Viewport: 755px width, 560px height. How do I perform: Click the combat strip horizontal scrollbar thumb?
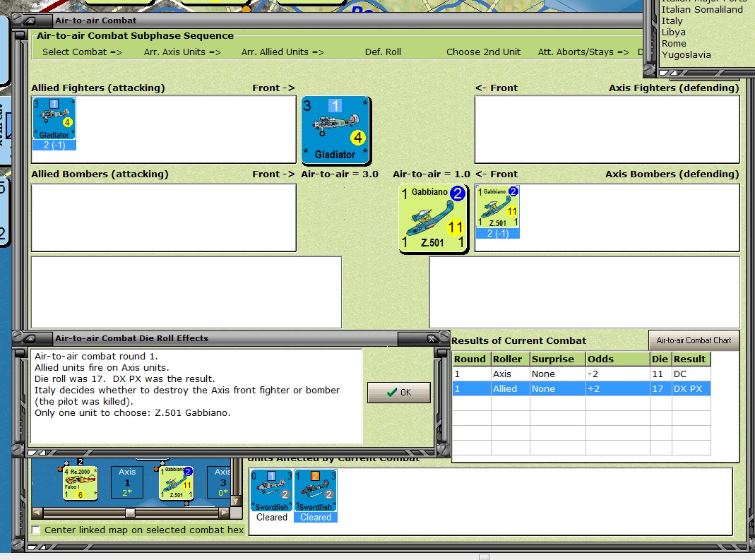tap(130, 513)
